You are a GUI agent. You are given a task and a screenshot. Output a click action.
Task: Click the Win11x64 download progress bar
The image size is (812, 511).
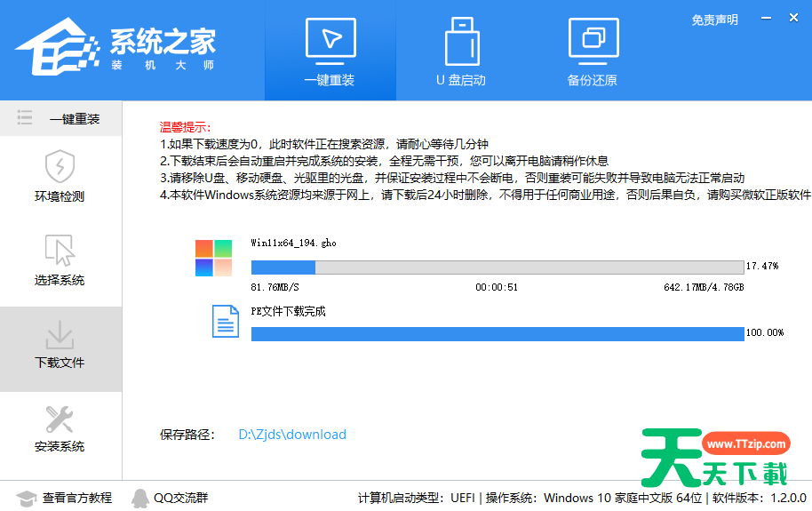point(498,267)
